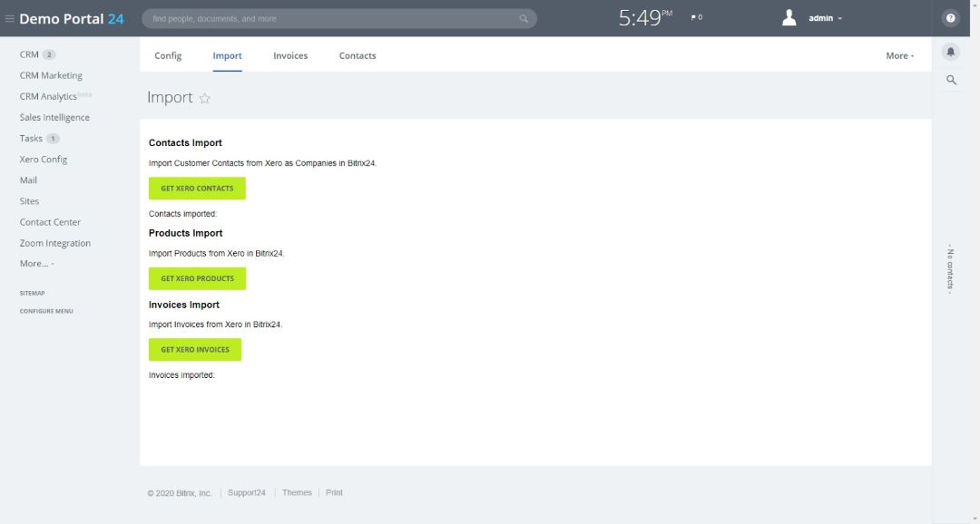Screen dimensions: 980x524
Task: Open the notifications bell icon
Action: 951,52
